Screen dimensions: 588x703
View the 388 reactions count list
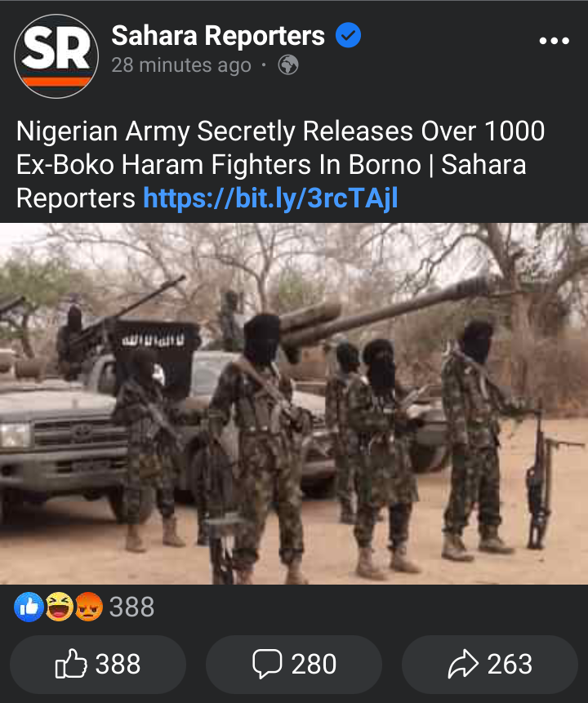tap(131, 607)
